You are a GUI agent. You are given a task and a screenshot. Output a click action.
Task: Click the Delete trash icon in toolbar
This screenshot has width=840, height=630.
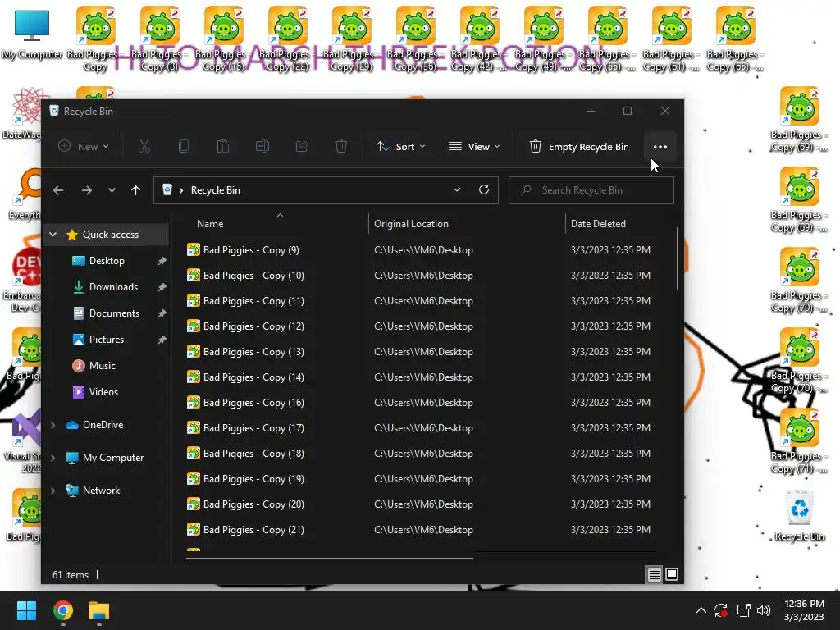341,146
